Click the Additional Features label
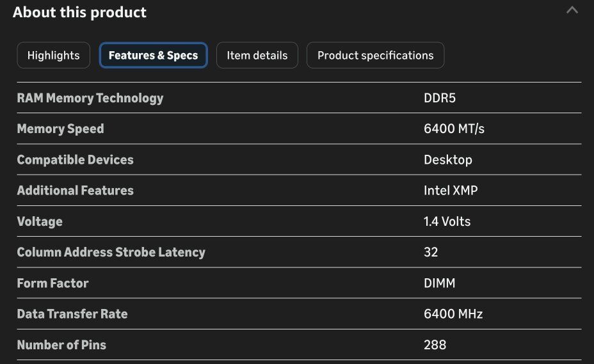The image size is (594, 364). point(76,190)
